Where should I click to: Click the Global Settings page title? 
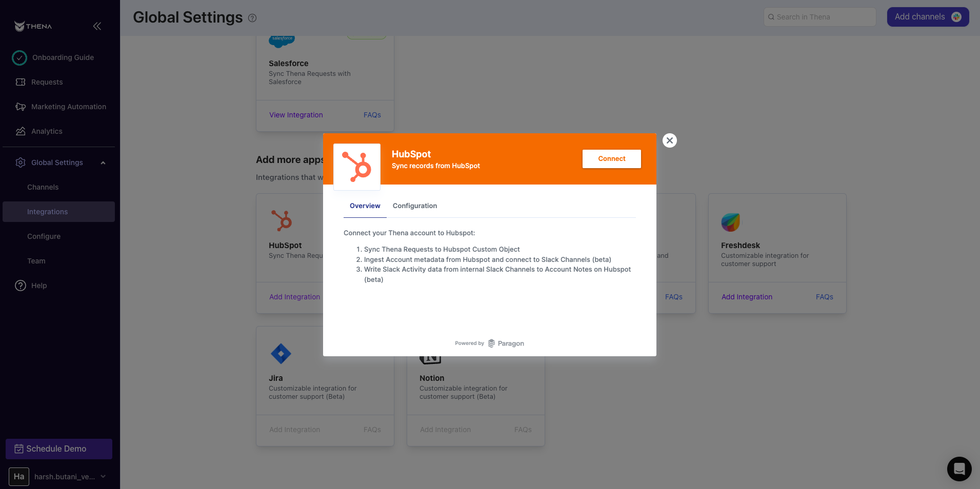tap(188, 17)
